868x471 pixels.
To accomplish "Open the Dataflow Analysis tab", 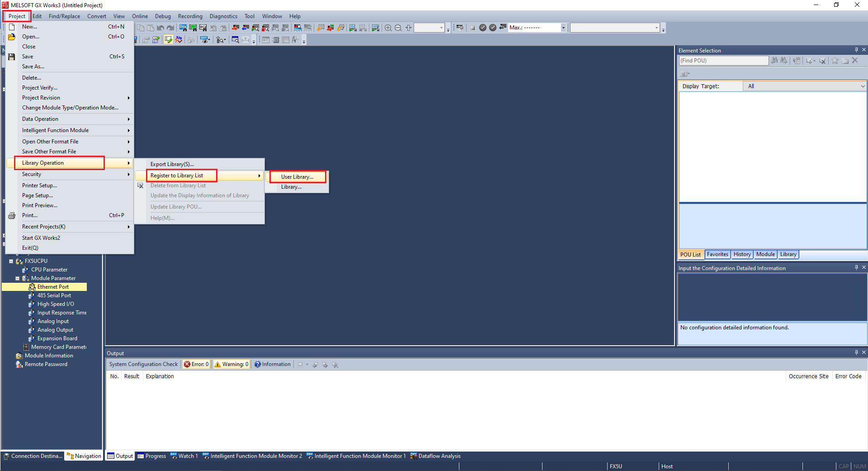I will 435,456.
